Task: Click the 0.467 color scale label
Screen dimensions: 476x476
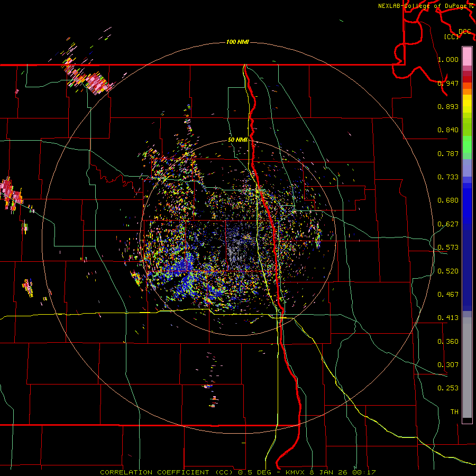Action: point(448,295)
